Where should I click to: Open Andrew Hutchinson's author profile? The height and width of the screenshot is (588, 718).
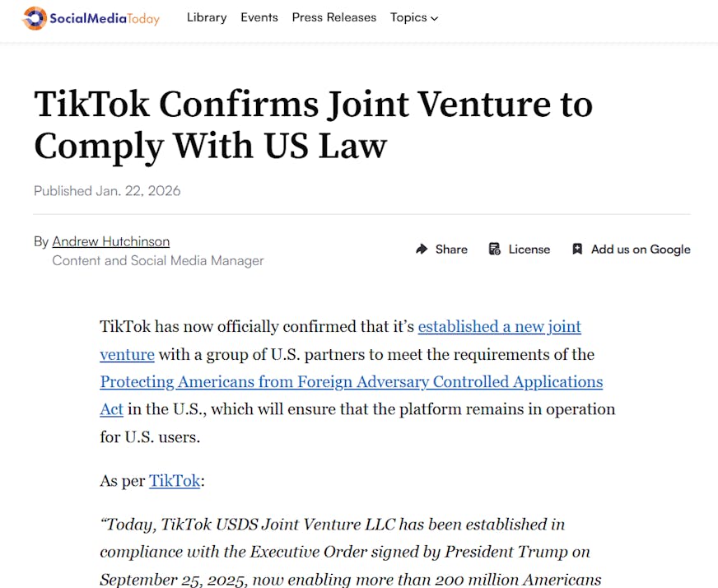pos(111,241)
